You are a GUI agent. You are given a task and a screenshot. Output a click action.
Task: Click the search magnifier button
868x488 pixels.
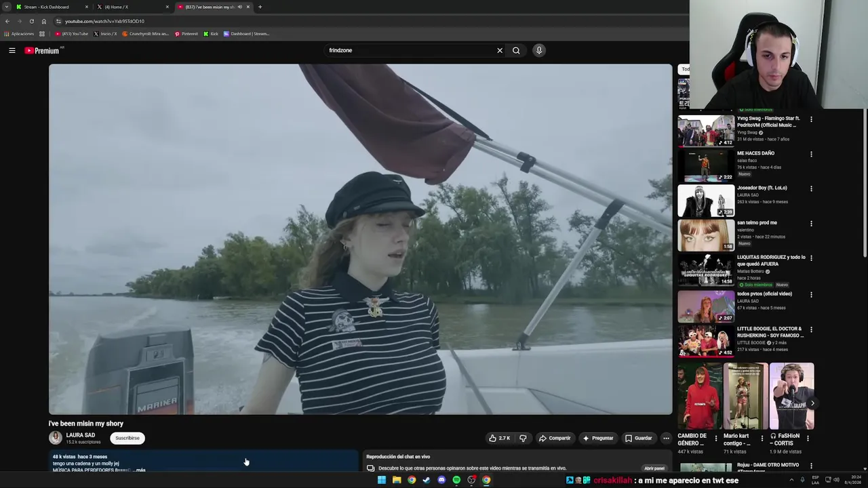click(x=516, y=50)
